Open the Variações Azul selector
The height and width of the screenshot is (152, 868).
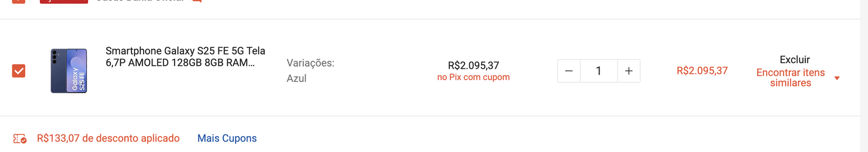tap(310, 71)
